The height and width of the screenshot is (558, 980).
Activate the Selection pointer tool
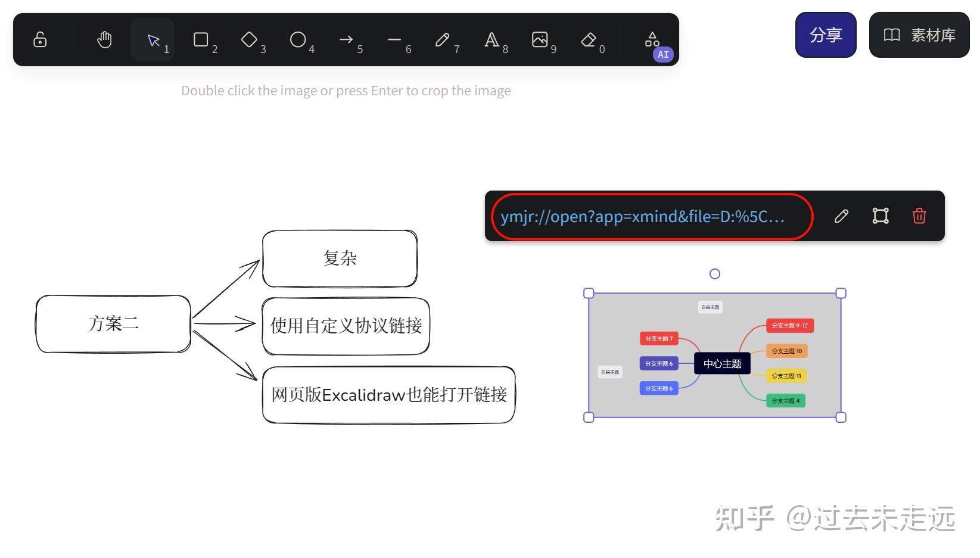(x=153, y=40)
